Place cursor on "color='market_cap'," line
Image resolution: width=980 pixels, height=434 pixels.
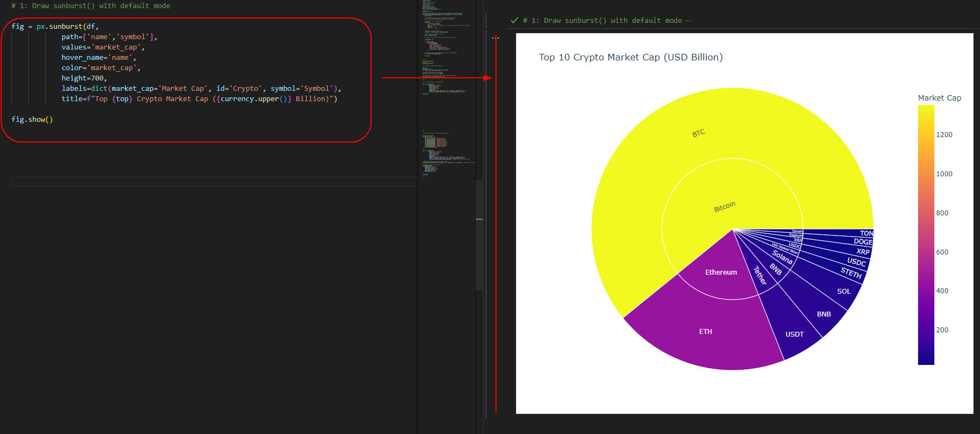(x=101, y=68)
